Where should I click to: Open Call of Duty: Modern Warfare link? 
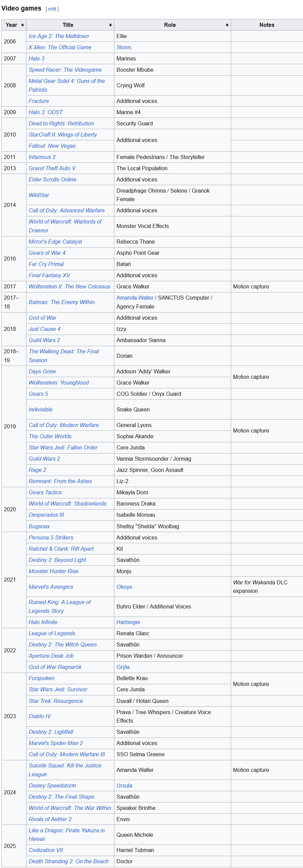(64, 425)
